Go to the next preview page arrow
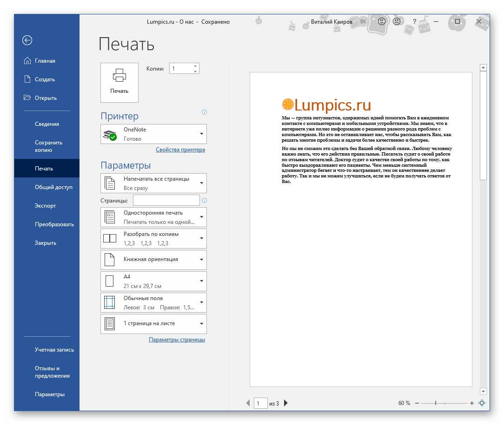 (x=286, y=403)
